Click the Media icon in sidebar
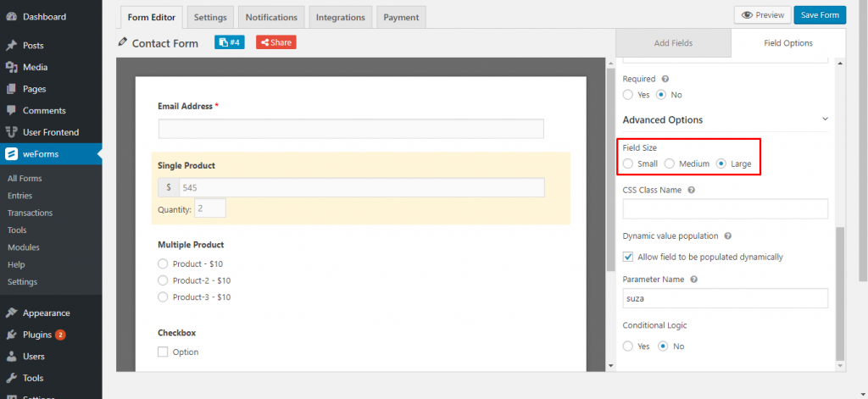Image resolution: width=868 pixels, height=399 pixels. (x=11, y=67)
